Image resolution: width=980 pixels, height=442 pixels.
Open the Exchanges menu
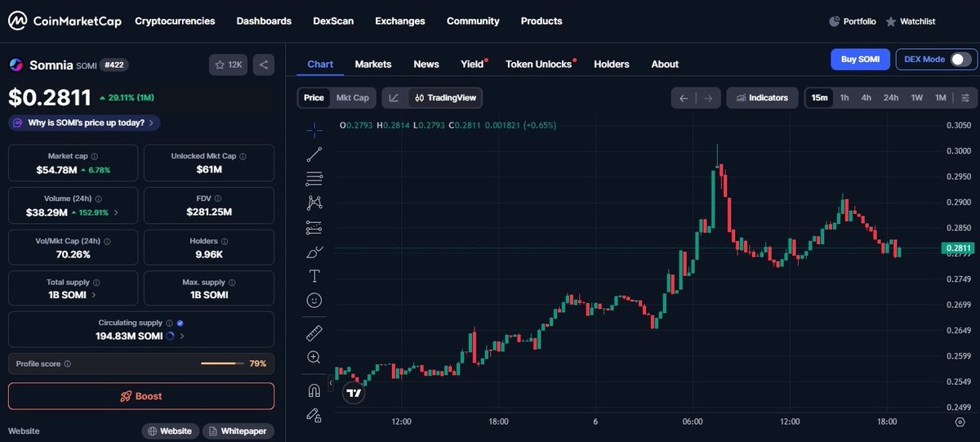coord(400,21)
